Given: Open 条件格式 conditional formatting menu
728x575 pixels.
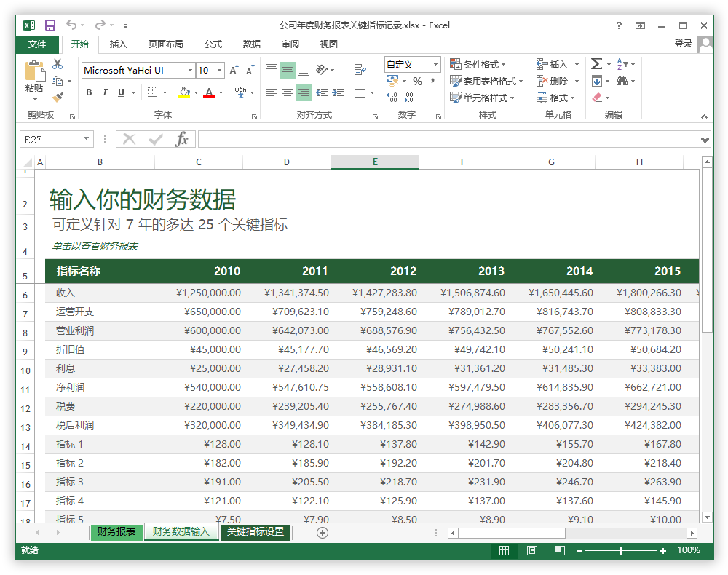Looking at the screenshot, I should (478, 65).
